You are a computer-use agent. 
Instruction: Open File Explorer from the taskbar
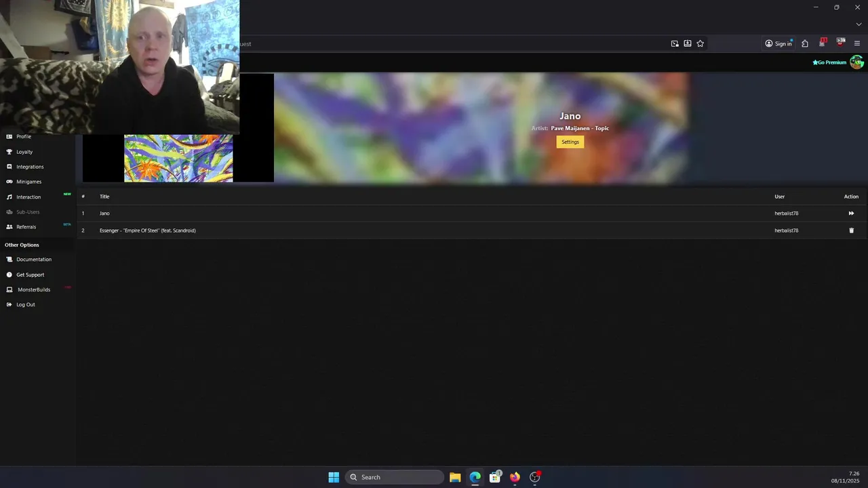tap(455, 477)
